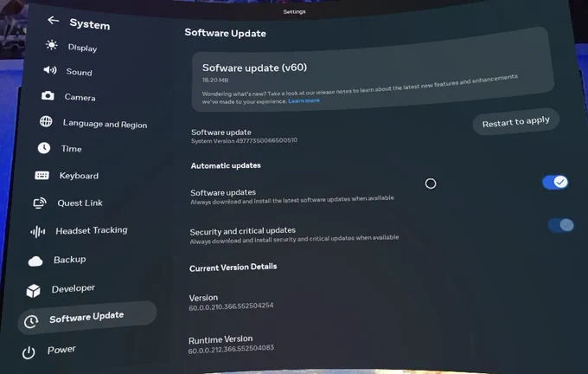
Task: Open Time settings
Action: [x=71, y=149]
